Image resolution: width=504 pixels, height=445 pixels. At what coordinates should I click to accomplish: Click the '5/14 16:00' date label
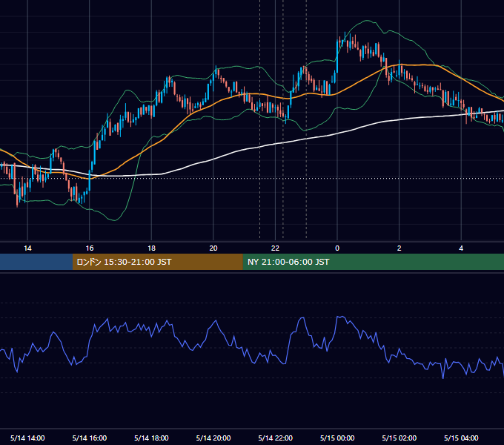(90, 438)
